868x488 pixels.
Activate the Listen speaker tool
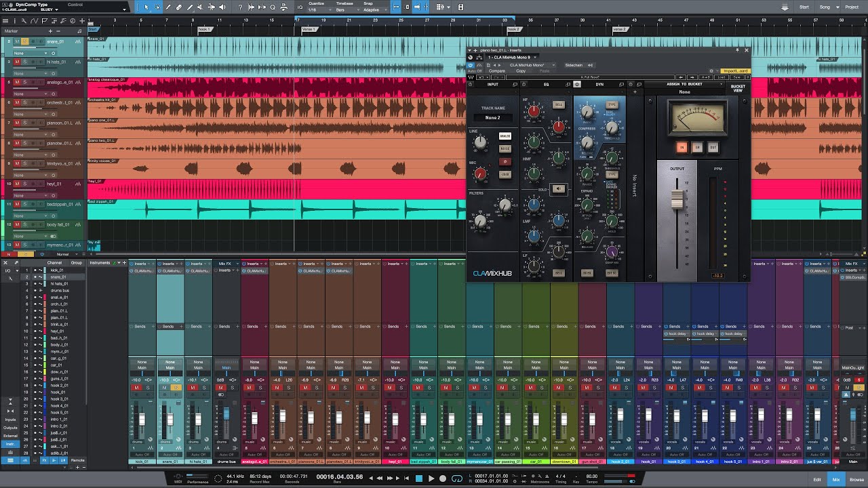pos(222,7)
